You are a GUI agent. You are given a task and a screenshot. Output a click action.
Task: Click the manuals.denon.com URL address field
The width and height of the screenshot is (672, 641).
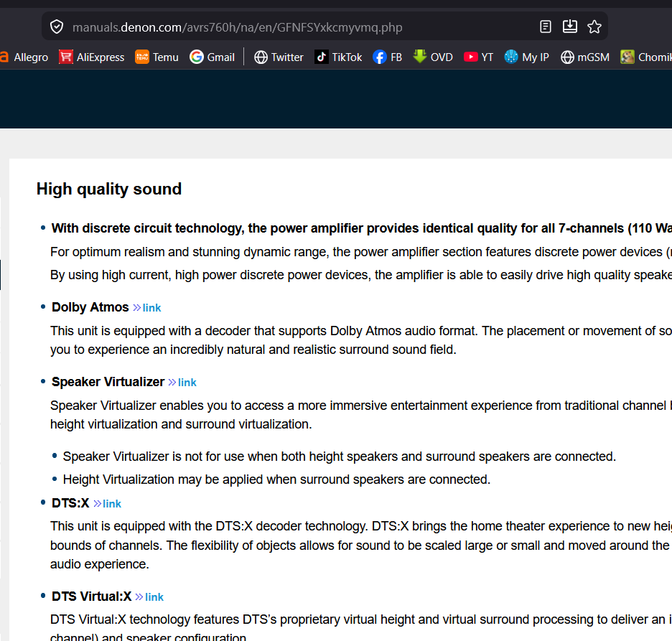pyautogui.click(x=287, y=27)
